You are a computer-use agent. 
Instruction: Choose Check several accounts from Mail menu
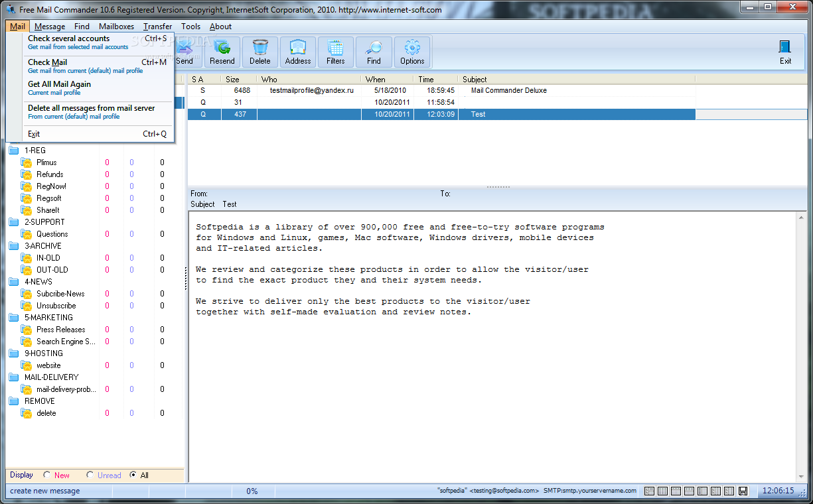[x=98, y=42]
